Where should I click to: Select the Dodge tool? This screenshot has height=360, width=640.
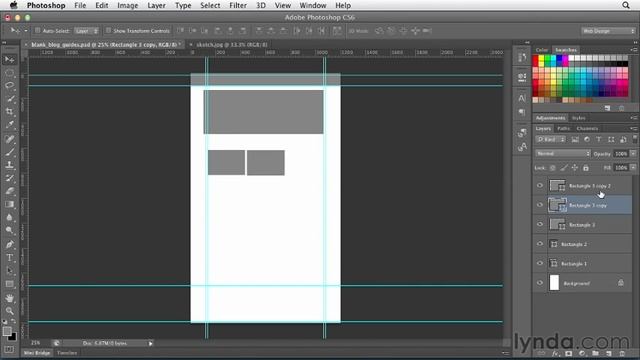pos(9,230)
